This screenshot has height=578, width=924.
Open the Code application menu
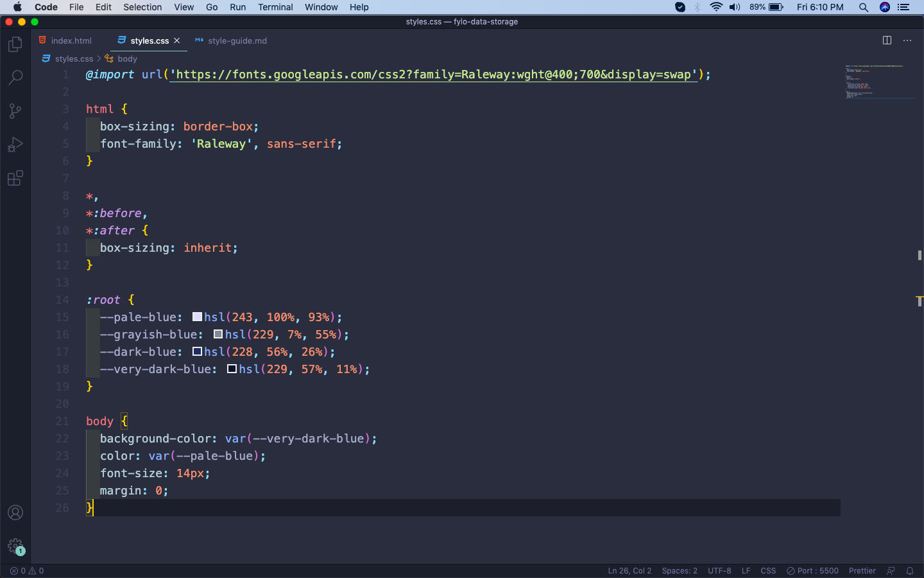tap(46, 7)
